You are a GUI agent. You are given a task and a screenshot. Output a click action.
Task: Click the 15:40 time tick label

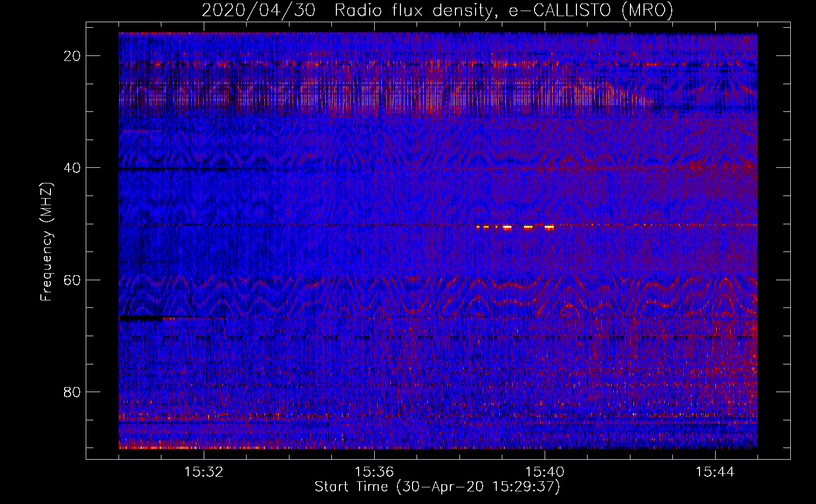click(x=545, y=472)
